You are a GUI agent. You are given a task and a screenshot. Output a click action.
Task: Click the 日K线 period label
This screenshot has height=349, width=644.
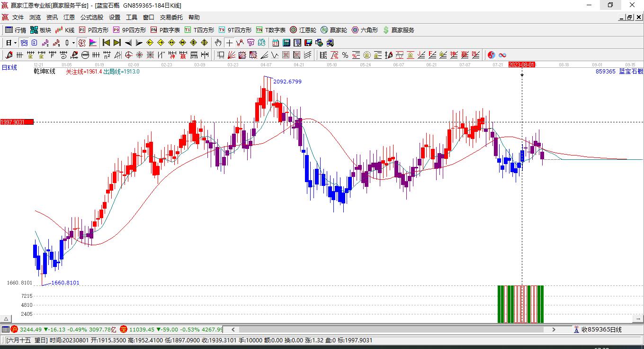tap(9, 68)
